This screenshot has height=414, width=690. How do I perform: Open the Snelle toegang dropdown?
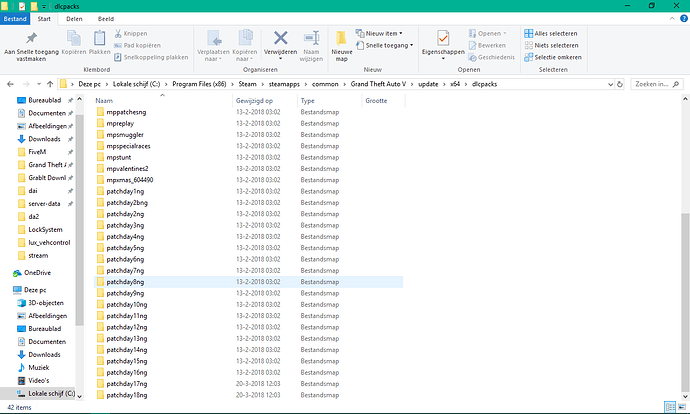[x=385, y=45]
